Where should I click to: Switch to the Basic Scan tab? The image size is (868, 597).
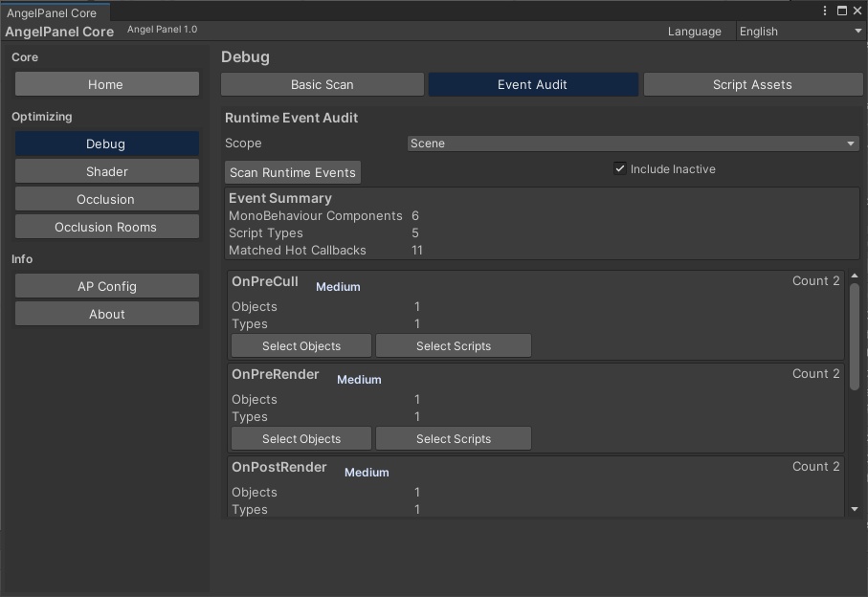coord(322,84)
